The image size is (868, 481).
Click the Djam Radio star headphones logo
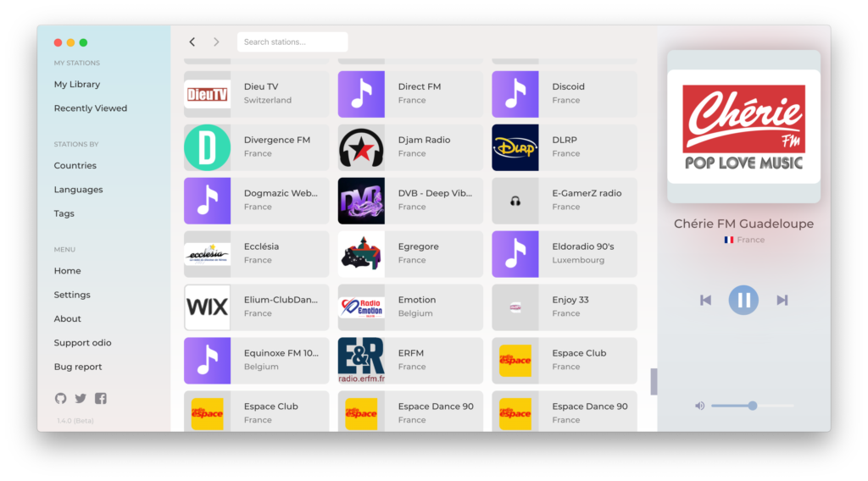tap(361, 147)
